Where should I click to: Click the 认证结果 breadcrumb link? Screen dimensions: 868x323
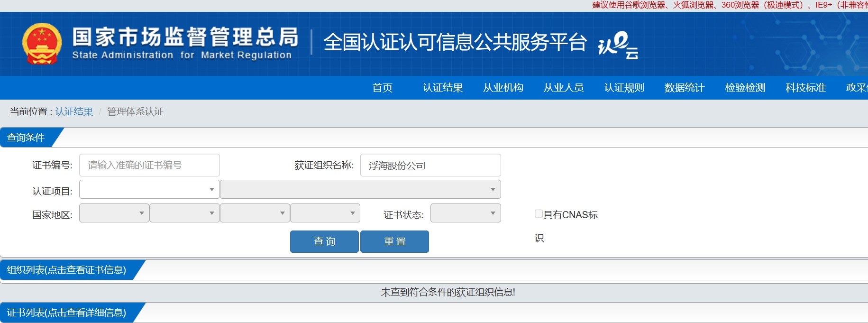74,111
